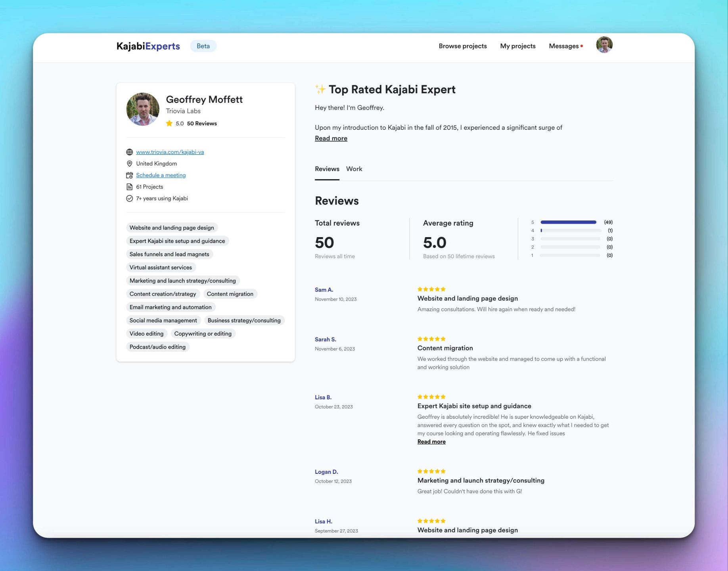Click the 5-star rating distribution bar
This screenshot has height=571, width=728.
[x=568, y=222]
